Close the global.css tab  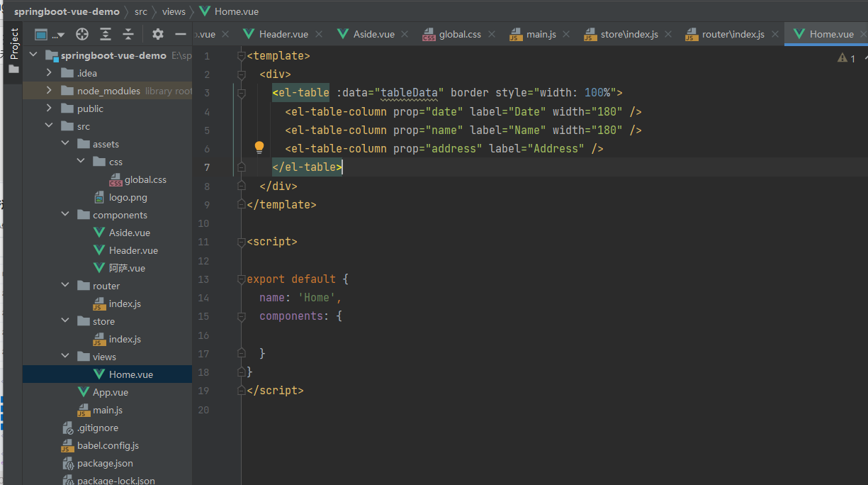[492, 34]
